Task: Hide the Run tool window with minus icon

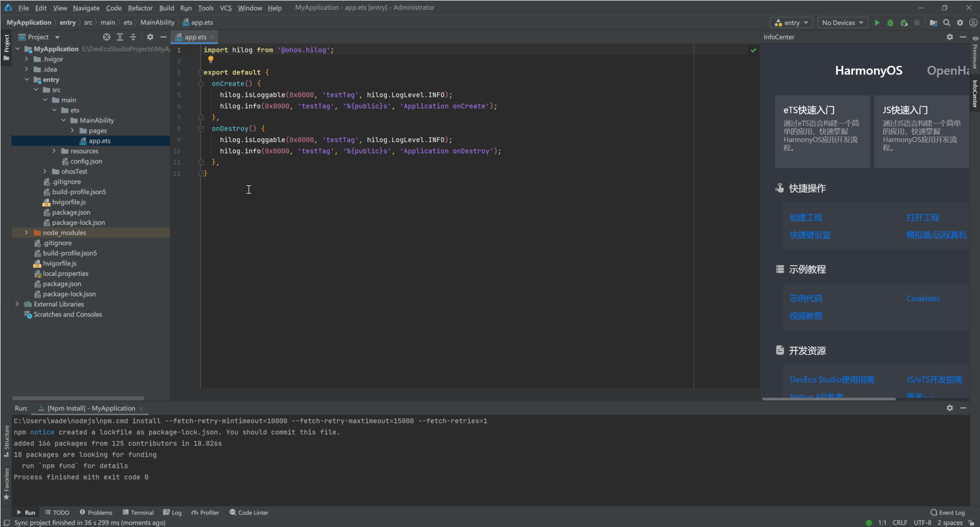Action: click(963, 408)
